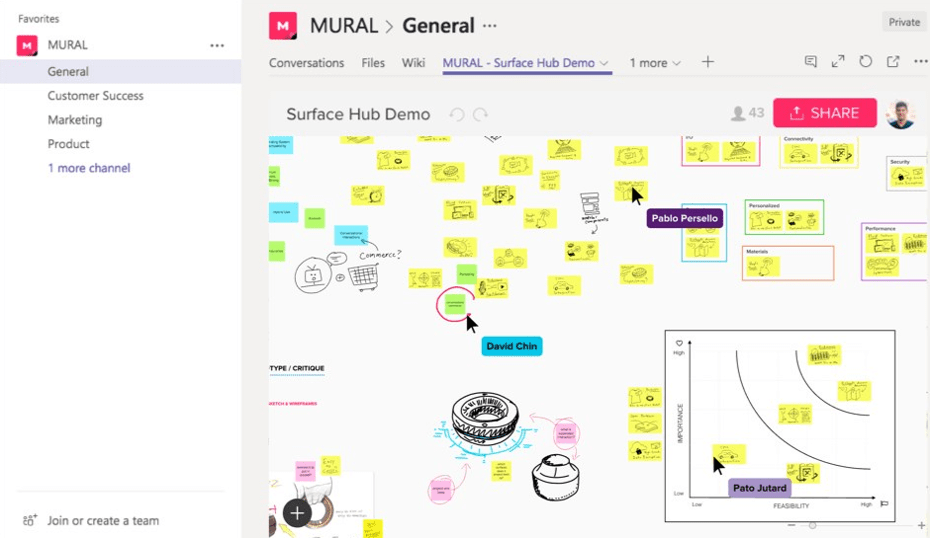Click the MURAL breadcrumb in header
This screenshot has height=538, width=930.
tap(344, 26)
